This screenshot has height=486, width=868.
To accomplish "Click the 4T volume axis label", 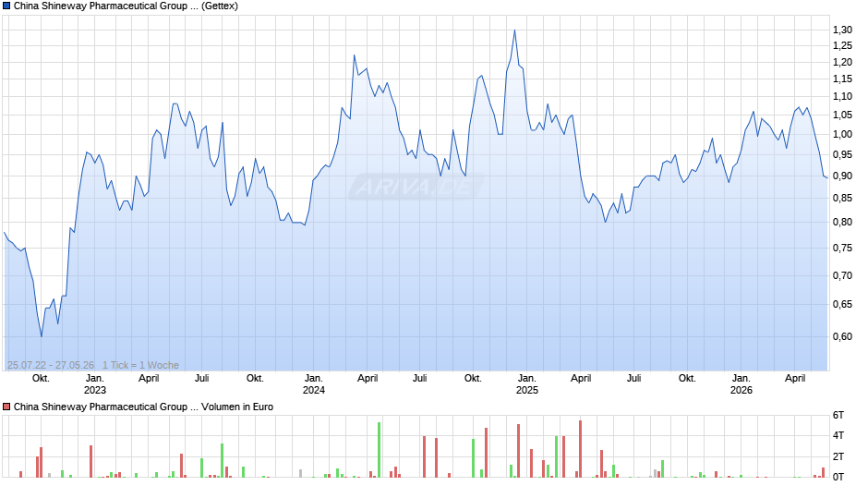I will coord(838,435).
